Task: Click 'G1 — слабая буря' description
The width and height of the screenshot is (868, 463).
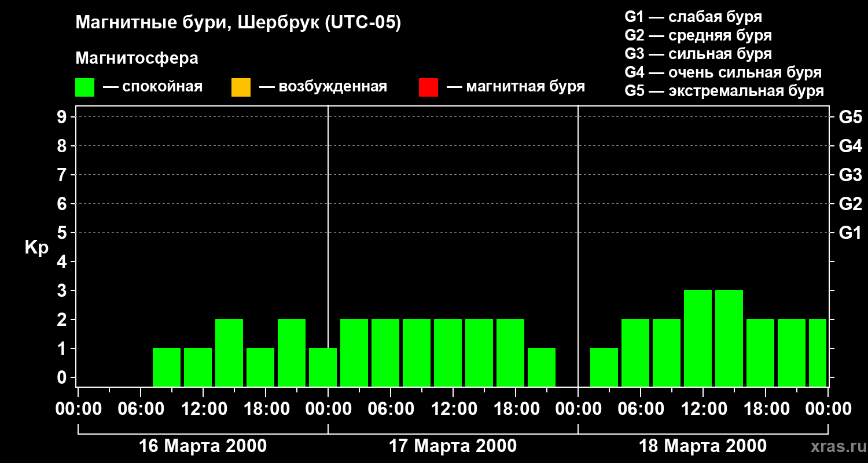Action: pos(693,17)
